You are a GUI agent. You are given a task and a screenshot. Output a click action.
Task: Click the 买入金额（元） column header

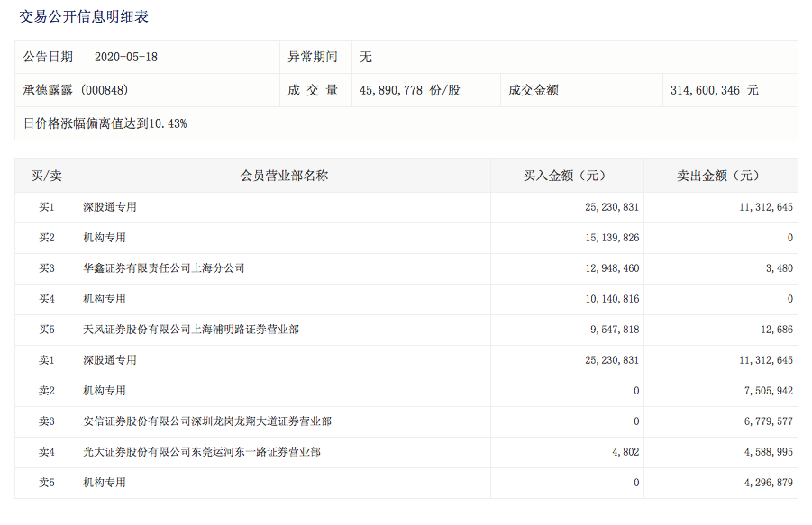pyautogui.click(x=567, y=176)
